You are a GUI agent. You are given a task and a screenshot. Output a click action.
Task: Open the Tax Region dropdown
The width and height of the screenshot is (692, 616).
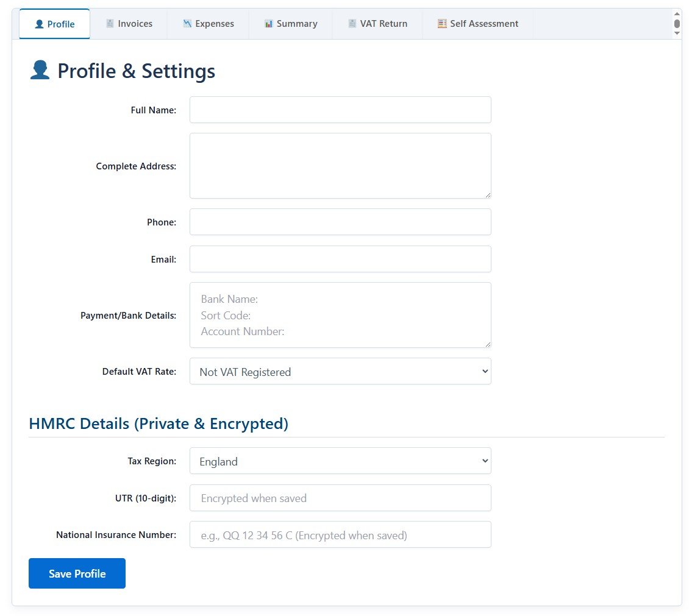[340, 461]
